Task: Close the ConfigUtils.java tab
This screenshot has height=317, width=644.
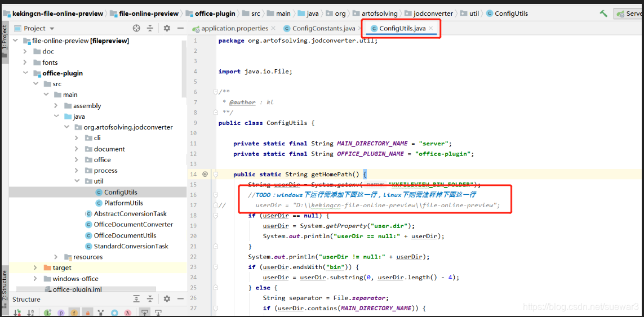Action: point(431,28)
